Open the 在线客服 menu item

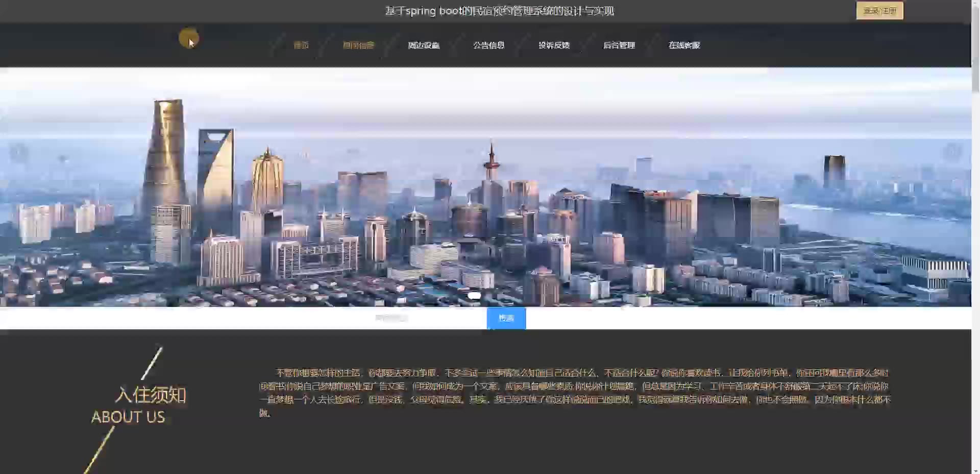click(x=684, y=45)
